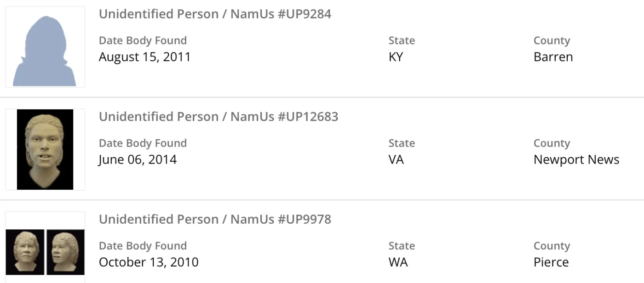Click the County label in the UP9978 row
The height and width of the screenshot is (283, 644).
pyautogui.click(x=552, y=246)
